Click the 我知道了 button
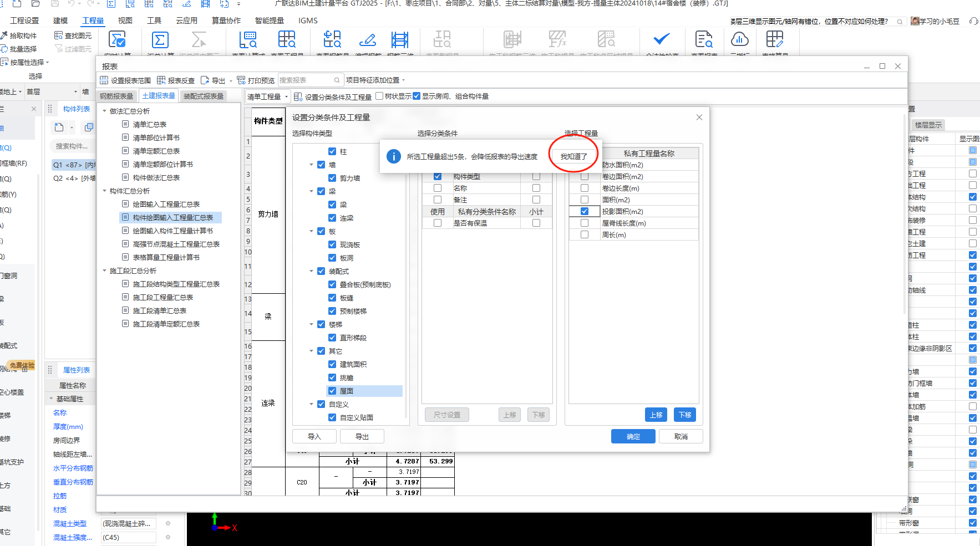This screenshot has height=546, width=980. pos(573,156)
